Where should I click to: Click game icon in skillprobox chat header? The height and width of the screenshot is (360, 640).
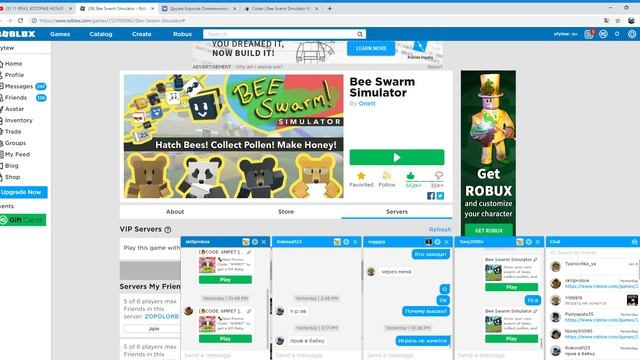pos(246,242)
